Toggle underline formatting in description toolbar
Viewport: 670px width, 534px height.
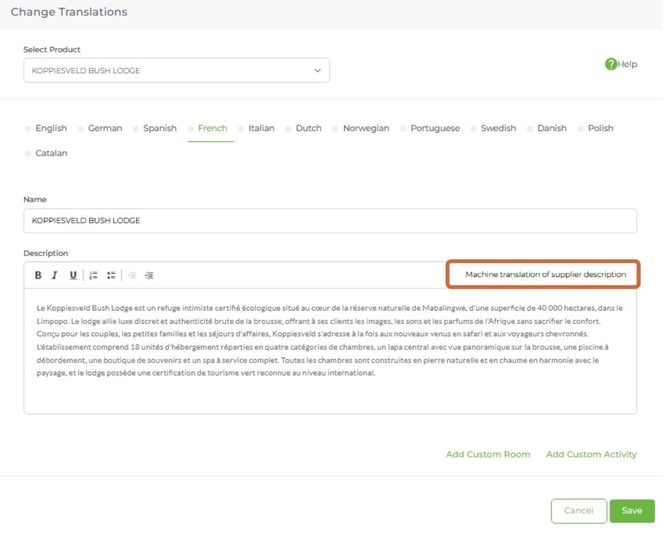[73, 276]
